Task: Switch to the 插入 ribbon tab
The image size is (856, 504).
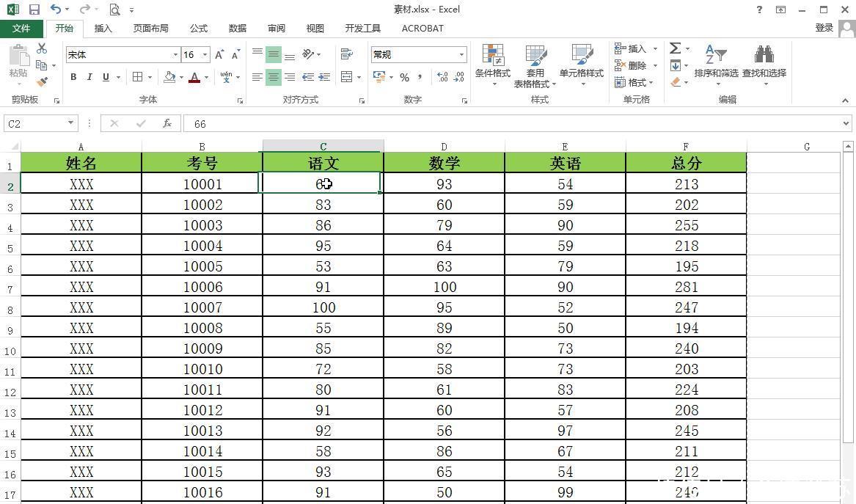Action: pyautogui.click(x=103, y=29)
